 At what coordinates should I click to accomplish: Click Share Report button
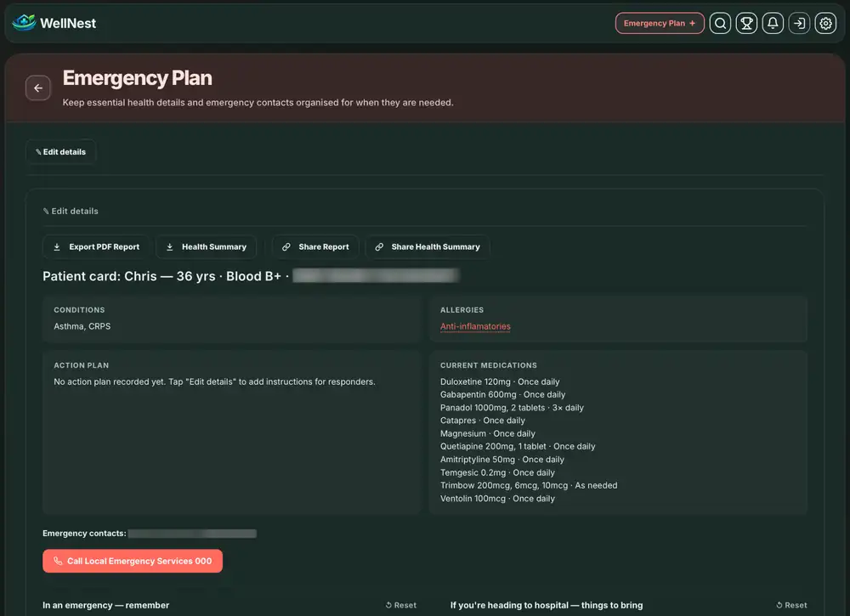click(315, 247)
